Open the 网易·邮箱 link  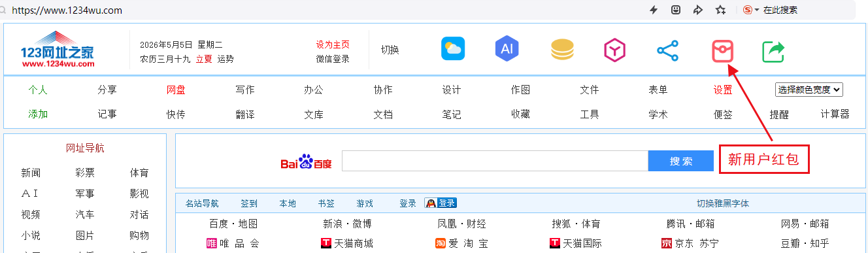(x=805, y=224)
